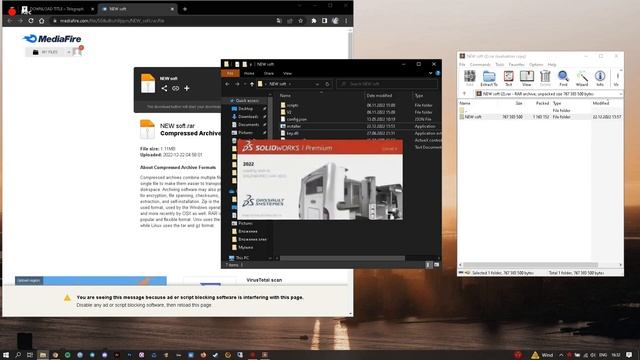
Task: Sort by Packed column in WinRAR
Action: [x=542, y=103]
